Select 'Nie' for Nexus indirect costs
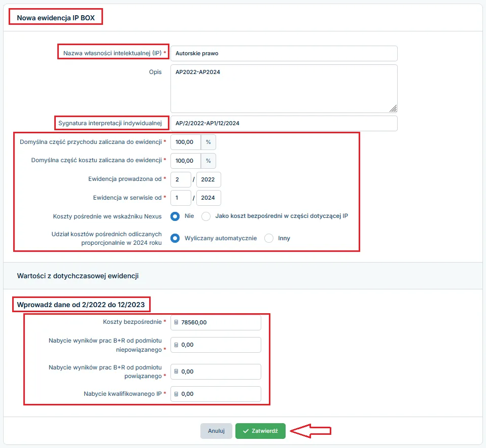This screenshot has width=486, height=448. tap(175, 216)
